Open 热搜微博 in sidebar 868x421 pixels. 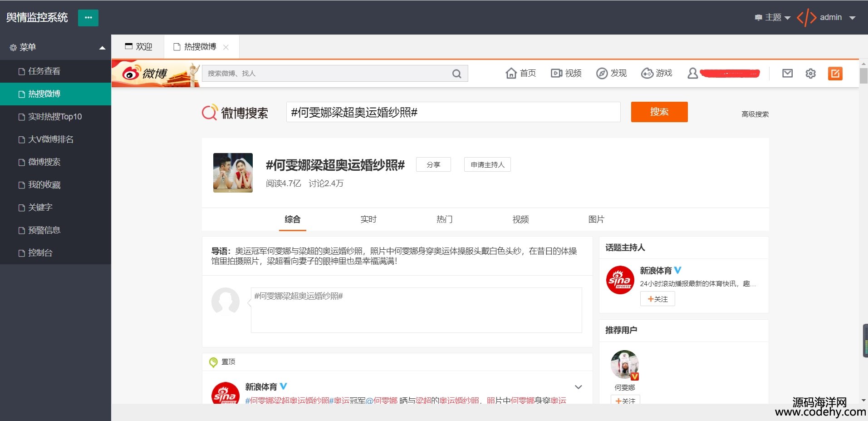pos(55,94)
